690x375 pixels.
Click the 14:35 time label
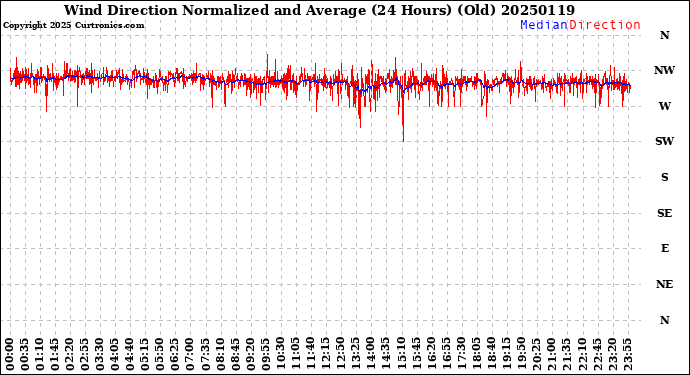386,354
